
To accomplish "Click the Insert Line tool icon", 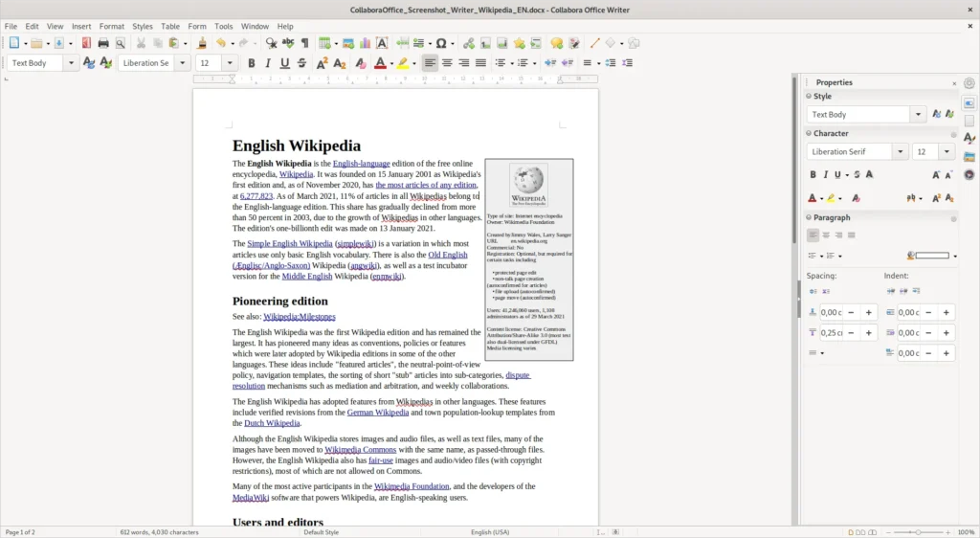I will point(594,43).
